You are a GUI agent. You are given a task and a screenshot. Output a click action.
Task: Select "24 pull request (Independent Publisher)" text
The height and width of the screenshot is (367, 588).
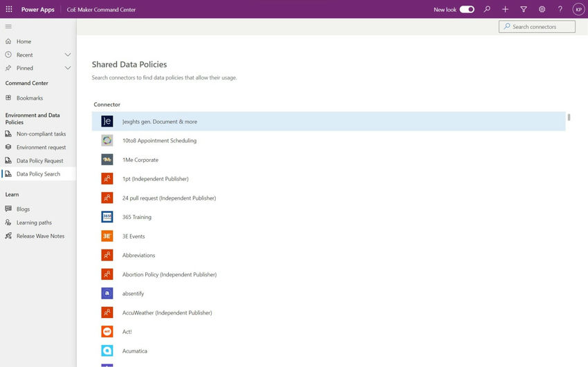[x=169, y=198]
